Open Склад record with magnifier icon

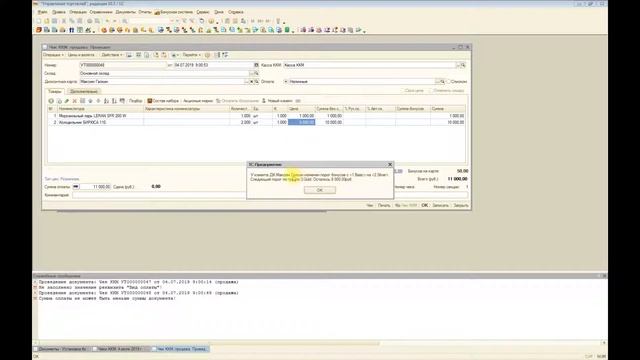click(x=256, y=73)
